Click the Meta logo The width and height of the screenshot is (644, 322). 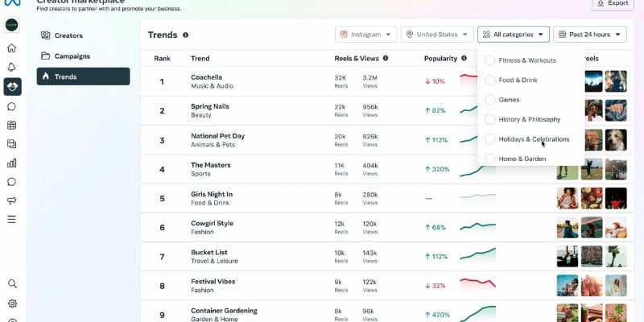point(12,2)
